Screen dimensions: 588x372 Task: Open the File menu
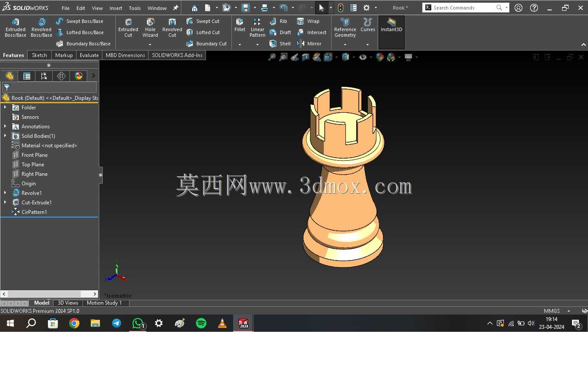tap(66, 8)
